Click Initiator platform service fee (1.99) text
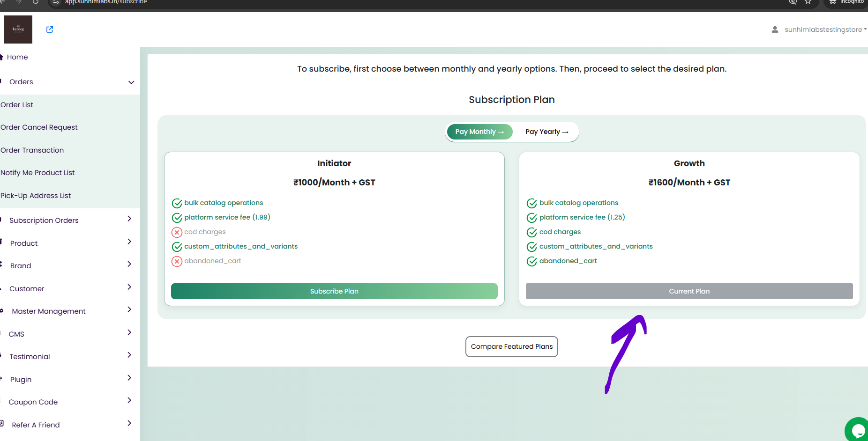The height and width of the screenshot is (441, 868). point(227,217)
